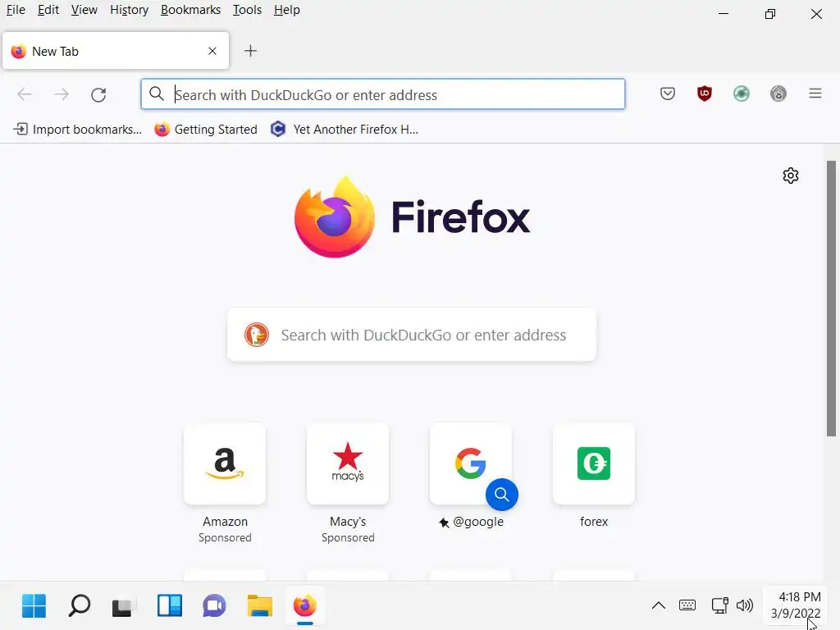Open the Windows Start menu
The image size is (840, 630).
34,606
